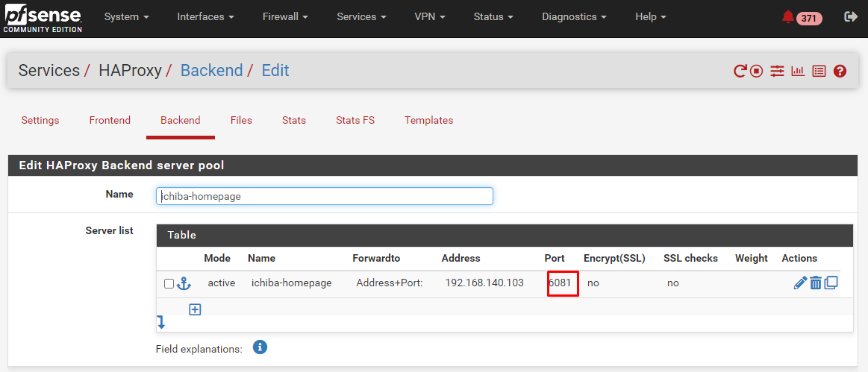Open the pfSense logo home link
Image resolution: width=868 pixels, height=372 pixels.
pos(43,19)
